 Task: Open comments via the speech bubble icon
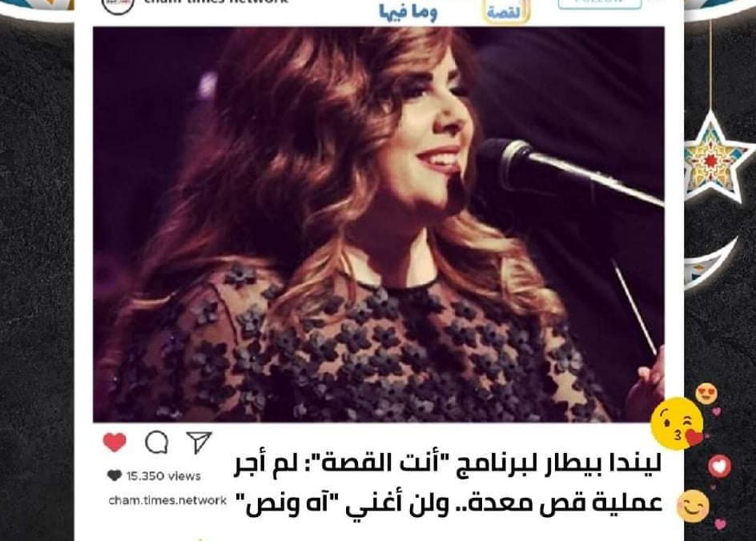coord(157,442)
